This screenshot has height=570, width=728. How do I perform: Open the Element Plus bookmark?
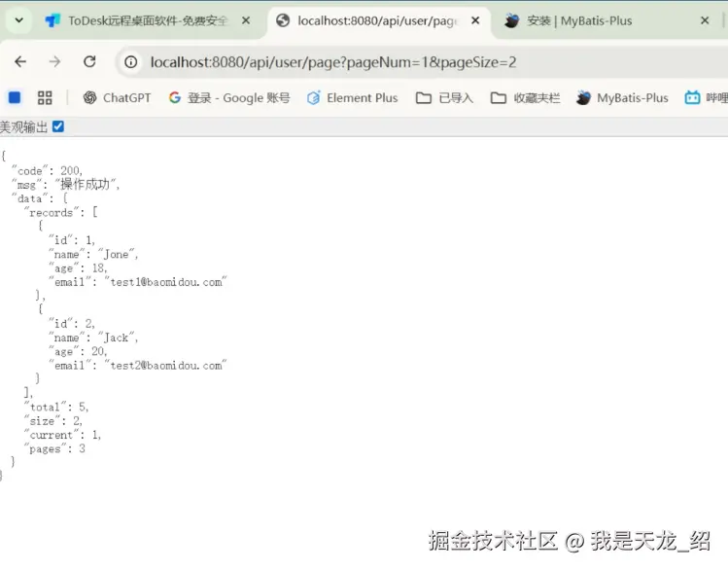click(353, 97)
